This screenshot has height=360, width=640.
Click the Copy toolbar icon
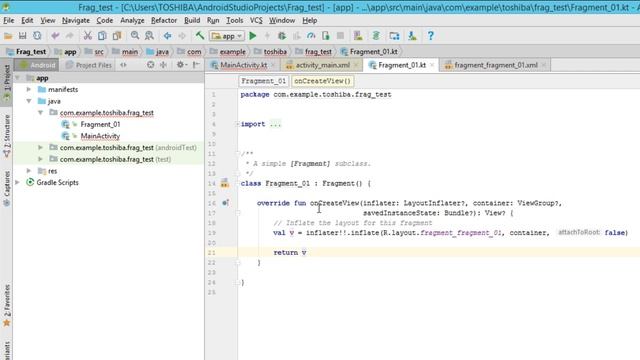tap(102, 36)
